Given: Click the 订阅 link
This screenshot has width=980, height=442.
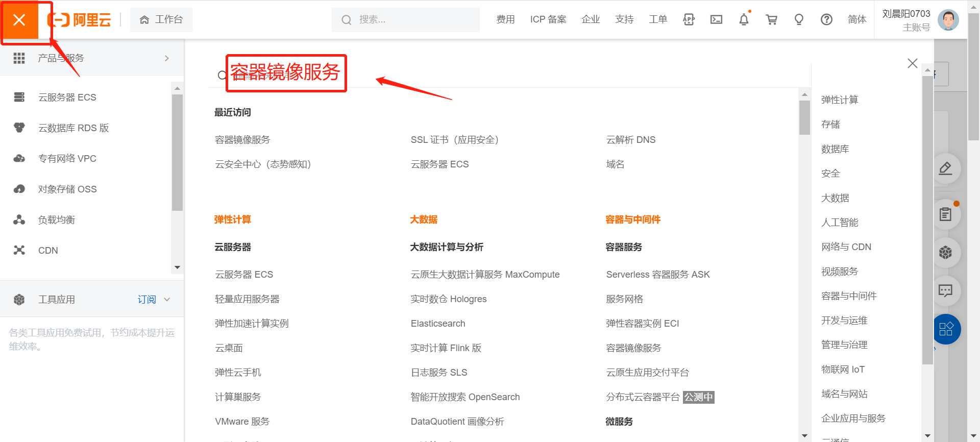Looking at the screenshot, I should pyautogui.click(x=146, y=300).
